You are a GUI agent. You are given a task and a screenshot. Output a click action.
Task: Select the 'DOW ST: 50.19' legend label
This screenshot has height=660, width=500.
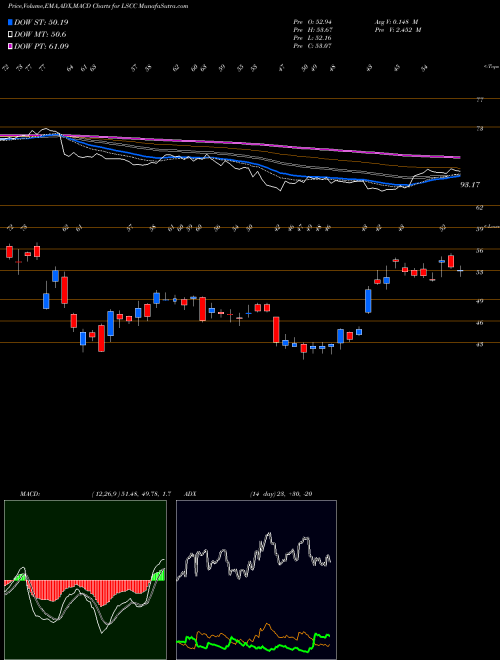[x=41, y=22]
